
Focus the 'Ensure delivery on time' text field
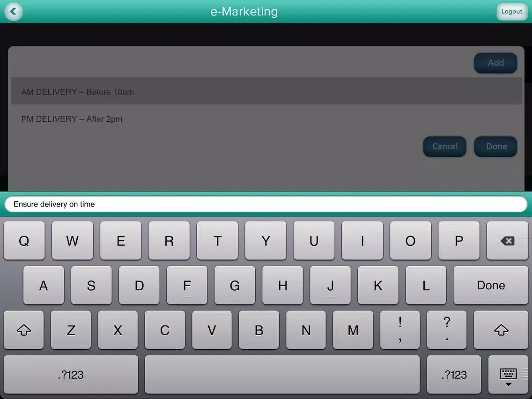266,204
